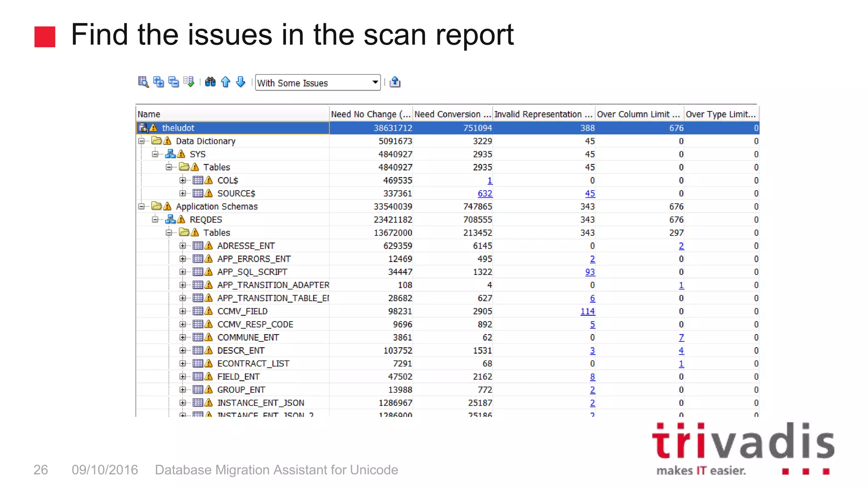Click the Invalid Representation column header
This screenshot has height=488, width=868.
tap(544, 114)
